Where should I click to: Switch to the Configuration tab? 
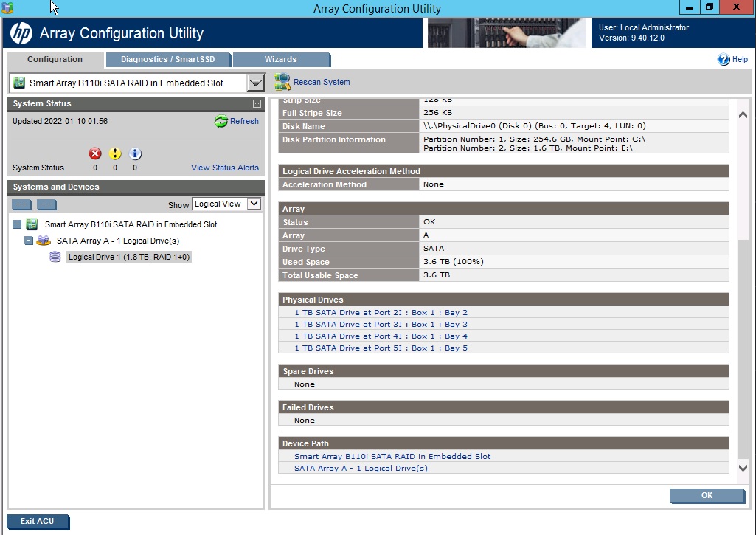pyautogui.click(x=55, y=59)
